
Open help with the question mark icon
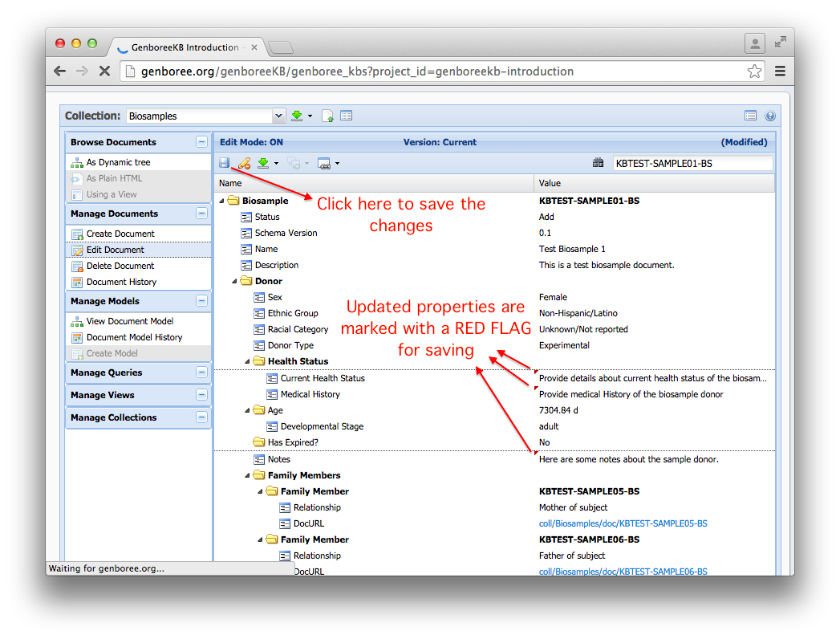point(770,116)
